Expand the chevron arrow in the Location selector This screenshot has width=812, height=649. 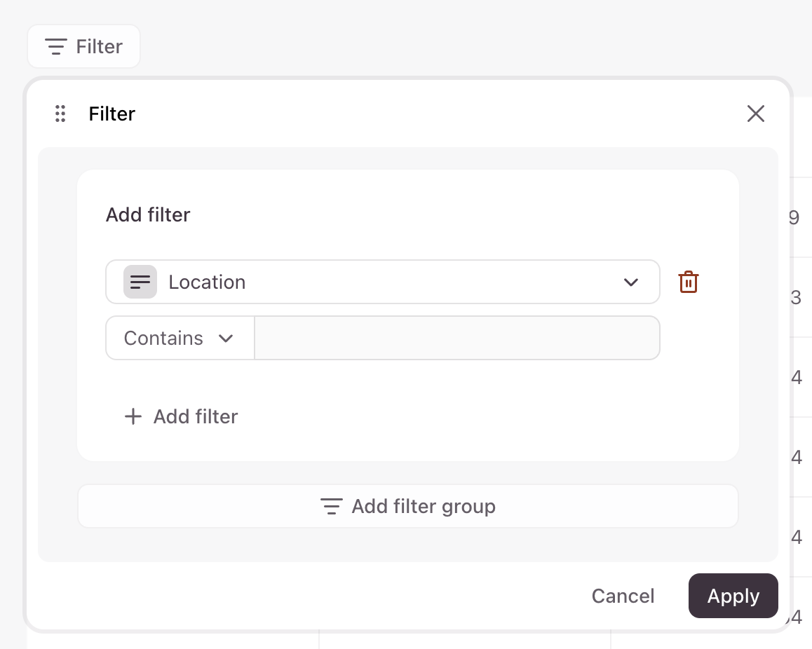tap(630, 282)
